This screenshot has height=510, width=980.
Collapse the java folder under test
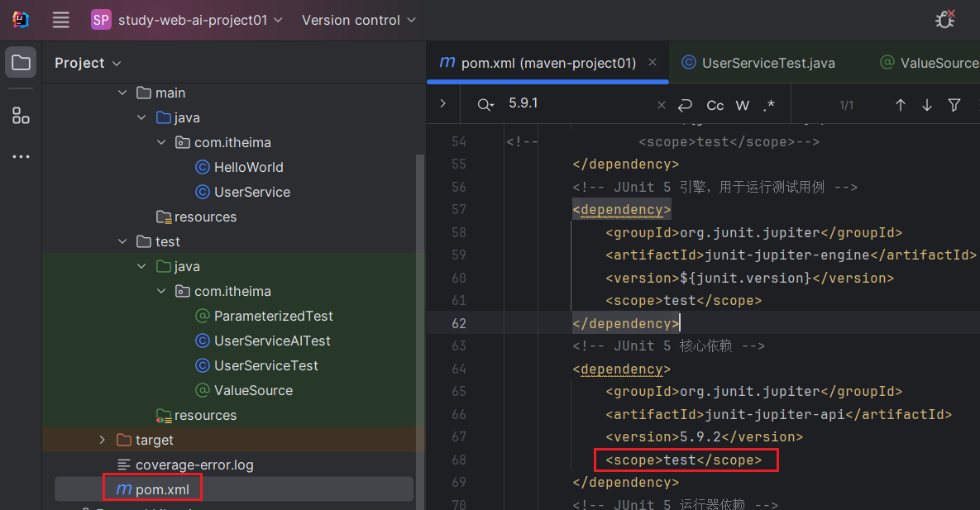[x=142, y=266]
